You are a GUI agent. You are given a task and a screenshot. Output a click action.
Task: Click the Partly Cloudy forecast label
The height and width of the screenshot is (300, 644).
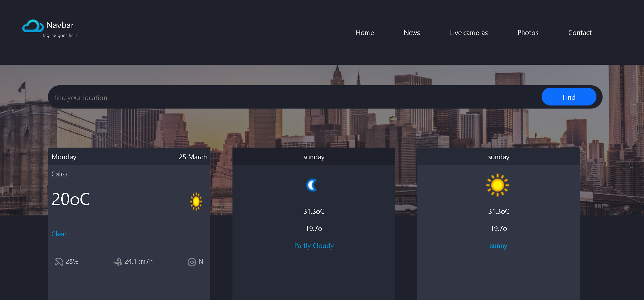(314, 246)
